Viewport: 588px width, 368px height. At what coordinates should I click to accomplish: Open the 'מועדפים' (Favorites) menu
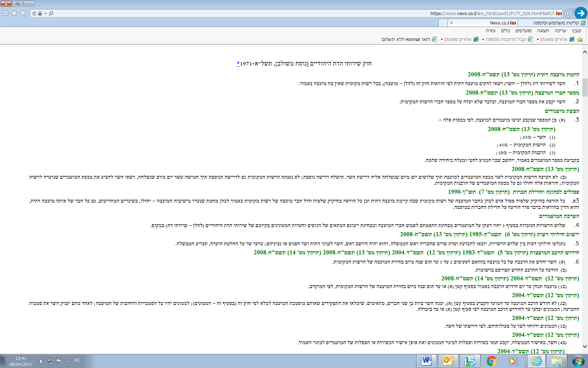(523, 31)
